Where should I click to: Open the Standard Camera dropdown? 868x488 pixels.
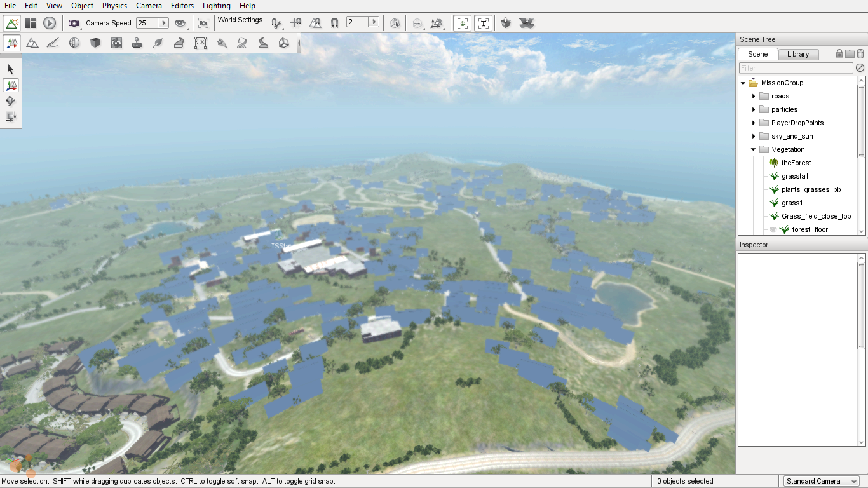pyautogui.click(x=821, y=481)
